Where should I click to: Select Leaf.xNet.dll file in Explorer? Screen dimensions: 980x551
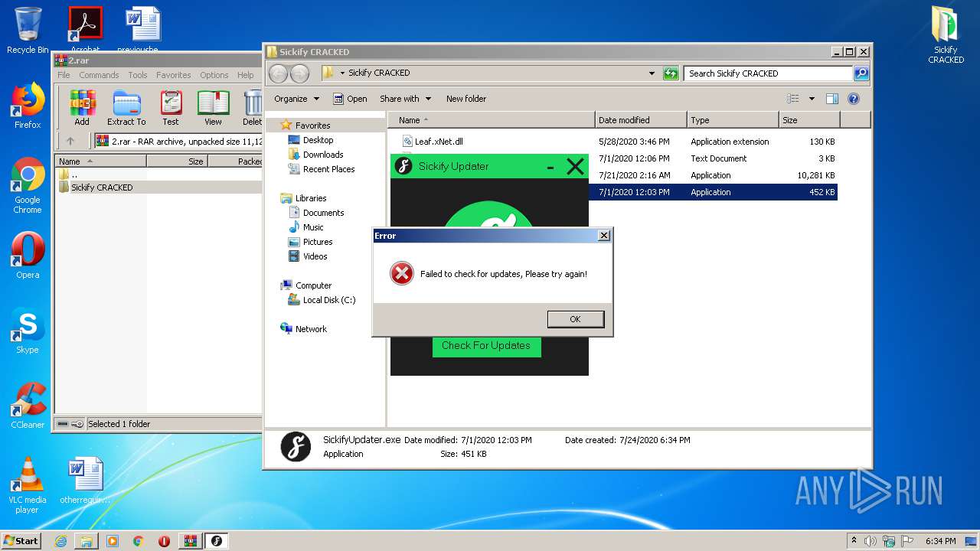pos(439,142)
